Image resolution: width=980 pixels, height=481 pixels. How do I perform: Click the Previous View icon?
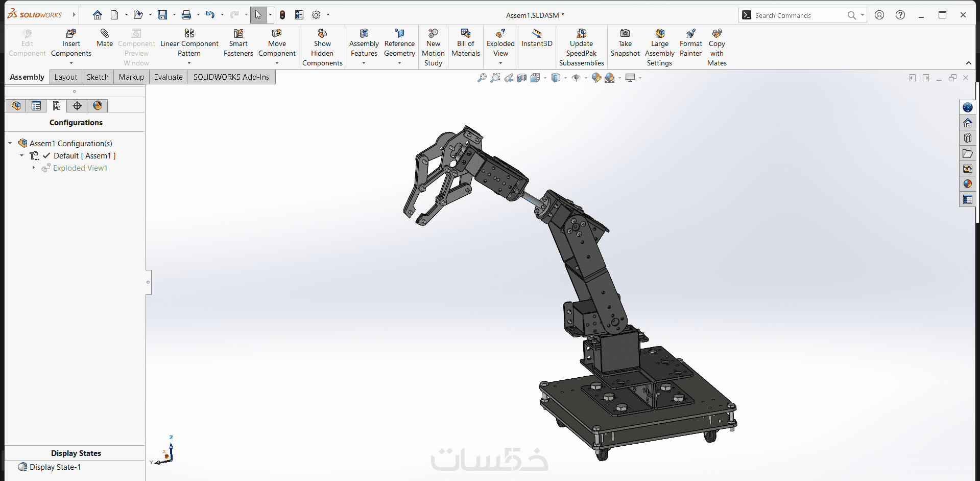tap(509, 78)
